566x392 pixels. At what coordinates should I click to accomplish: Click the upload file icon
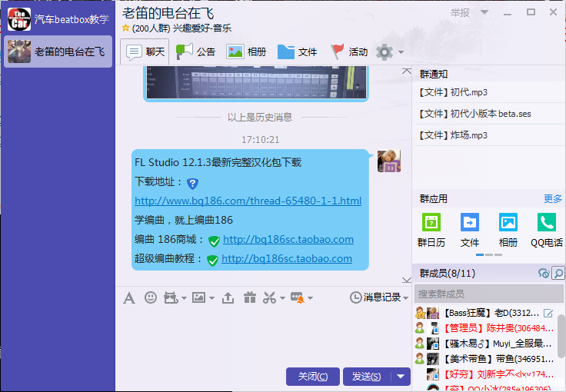point(228,298)
